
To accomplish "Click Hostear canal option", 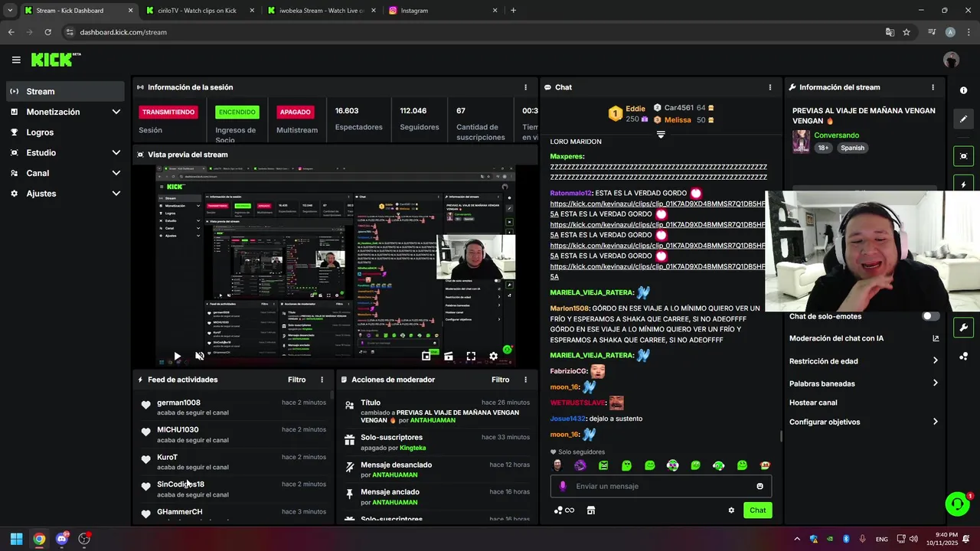I will tap(813, 403).
